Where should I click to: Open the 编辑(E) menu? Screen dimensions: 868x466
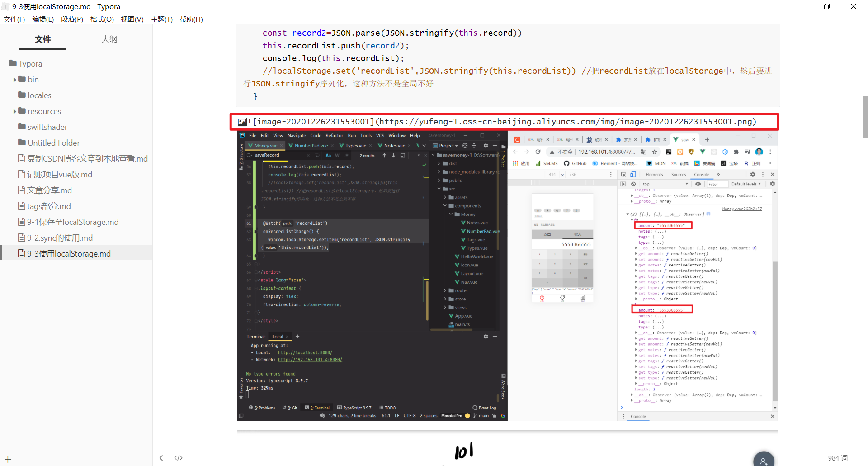(x=43, y=19)
